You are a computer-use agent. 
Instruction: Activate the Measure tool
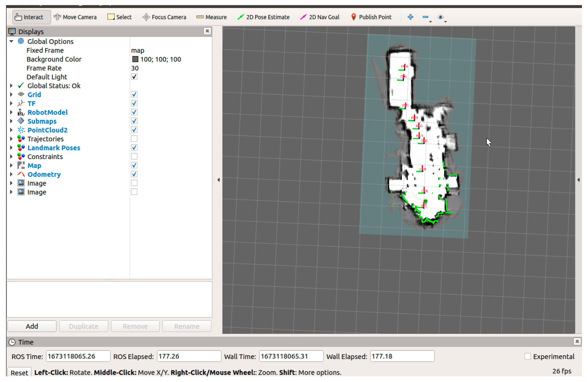point(212,17)
